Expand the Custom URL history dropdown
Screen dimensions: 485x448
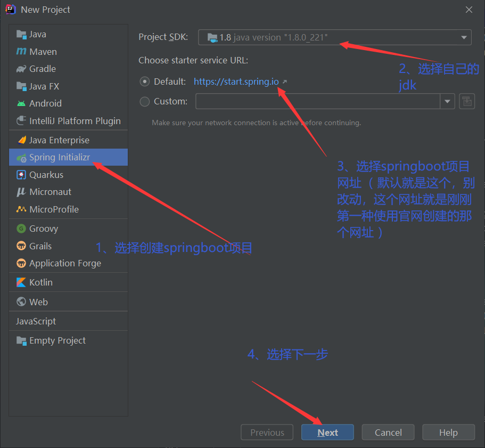(x=447, y=101)
